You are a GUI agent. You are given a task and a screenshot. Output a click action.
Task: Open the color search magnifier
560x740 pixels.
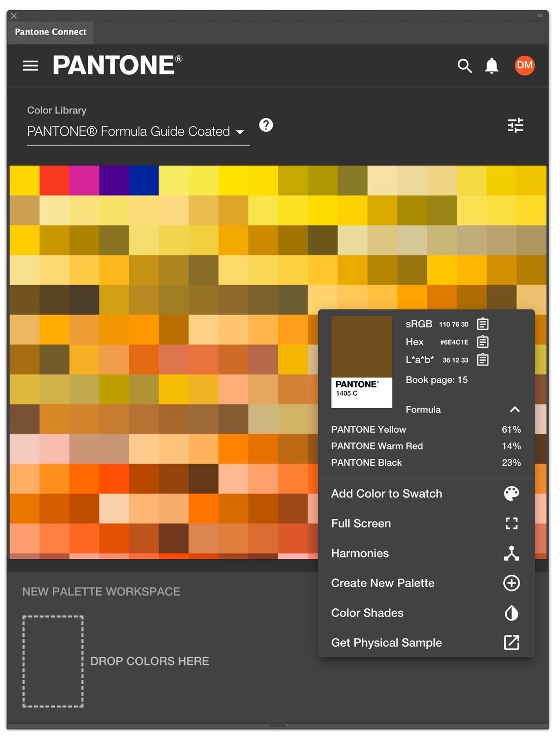[x=464, y=66]
